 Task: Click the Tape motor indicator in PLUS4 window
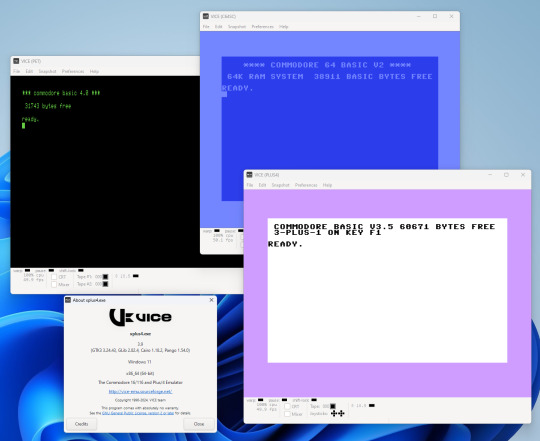(x=333, y=407)
